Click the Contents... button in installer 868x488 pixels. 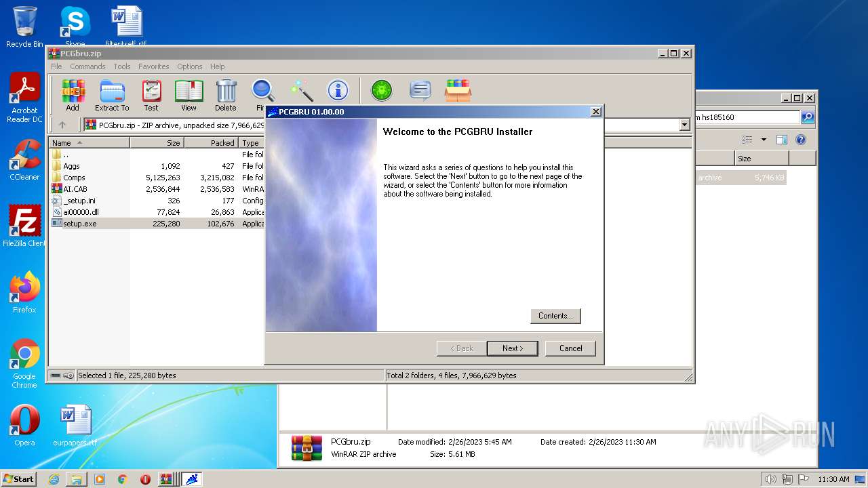[555, 316]
